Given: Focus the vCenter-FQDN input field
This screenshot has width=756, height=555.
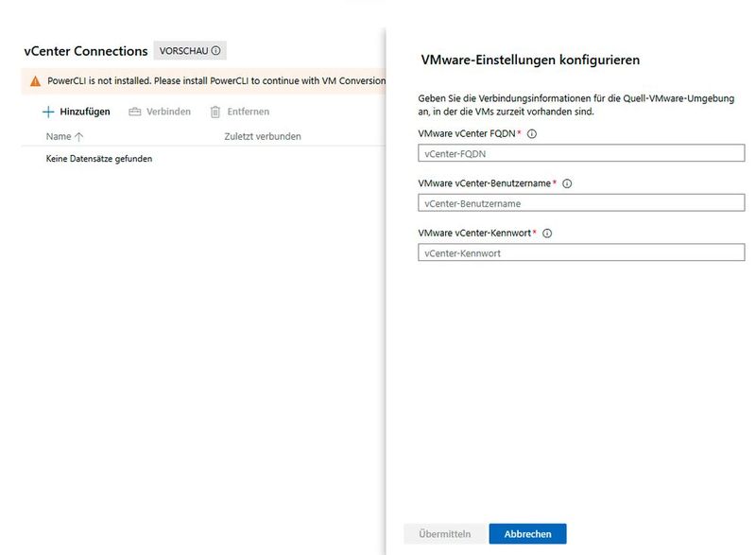Looking at the screenshot, I should coord(581,153).
